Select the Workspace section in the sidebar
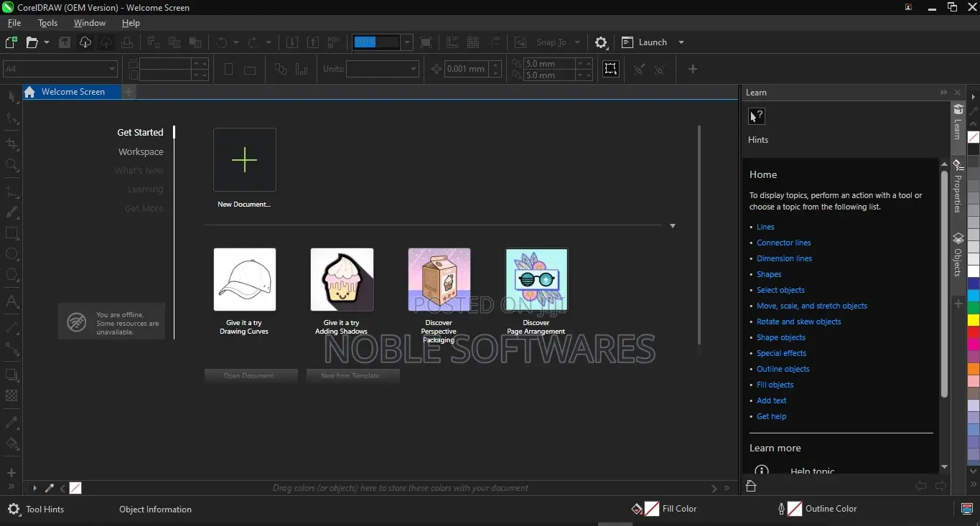The image size is (980, 526). point(141,152)
